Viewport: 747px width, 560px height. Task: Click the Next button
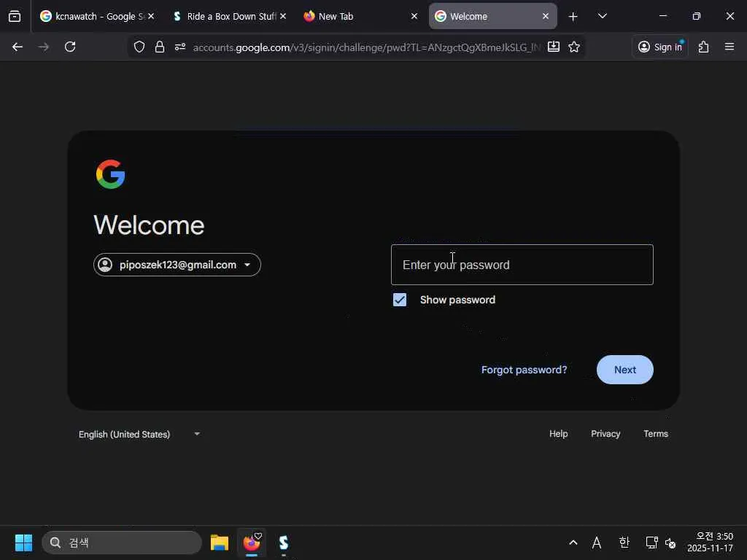624,370
